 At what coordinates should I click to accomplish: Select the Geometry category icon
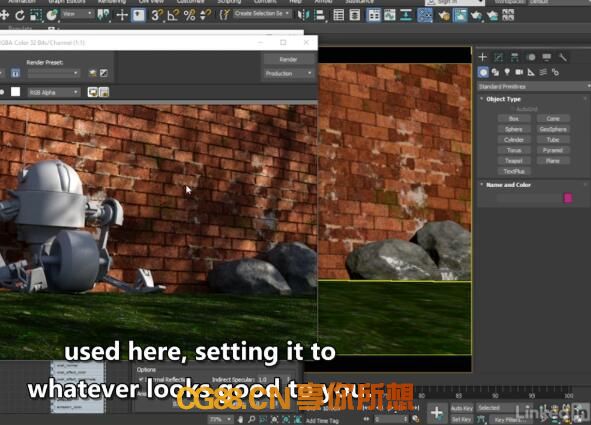[x=483, y=72]
